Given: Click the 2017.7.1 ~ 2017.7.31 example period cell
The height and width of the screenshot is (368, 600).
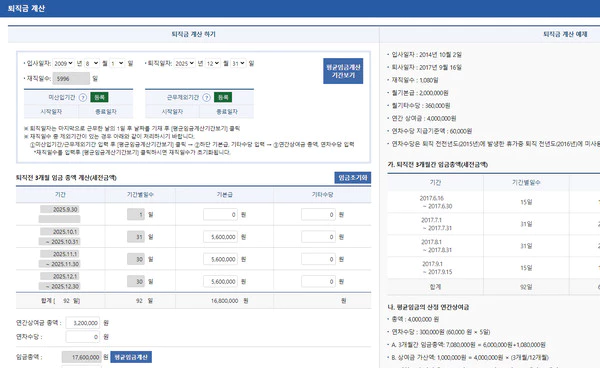Looking at the screenshot, I should pos(435,224).
